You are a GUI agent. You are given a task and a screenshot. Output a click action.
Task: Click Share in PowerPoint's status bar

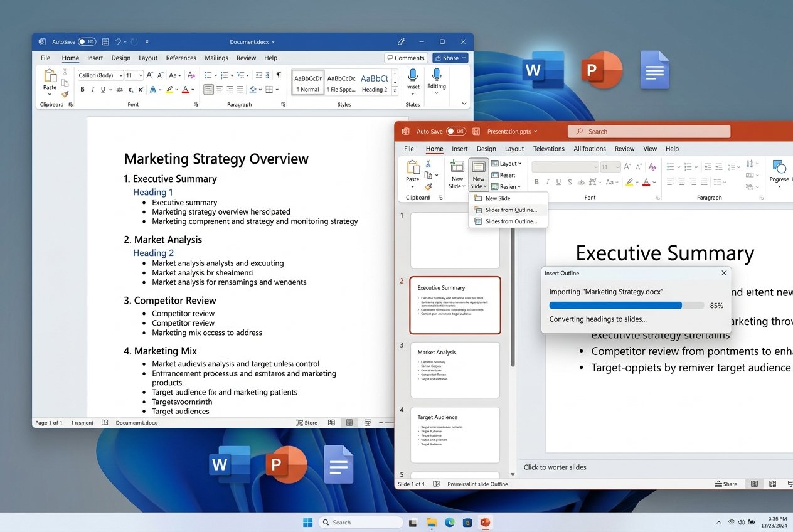tap(726, 484)
